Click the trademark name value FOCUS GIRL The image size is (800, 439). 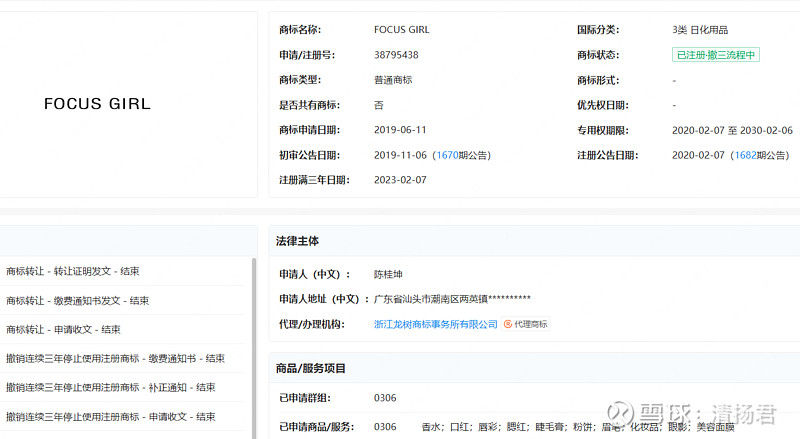point(402,30)
